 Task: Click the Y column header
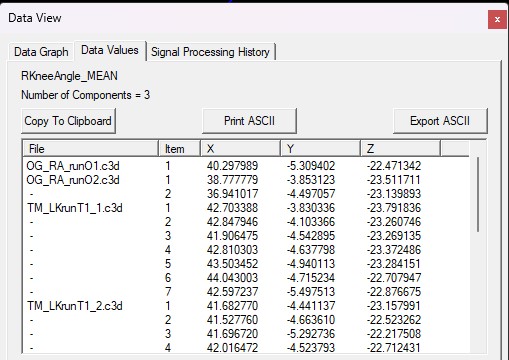coord(320,148)
